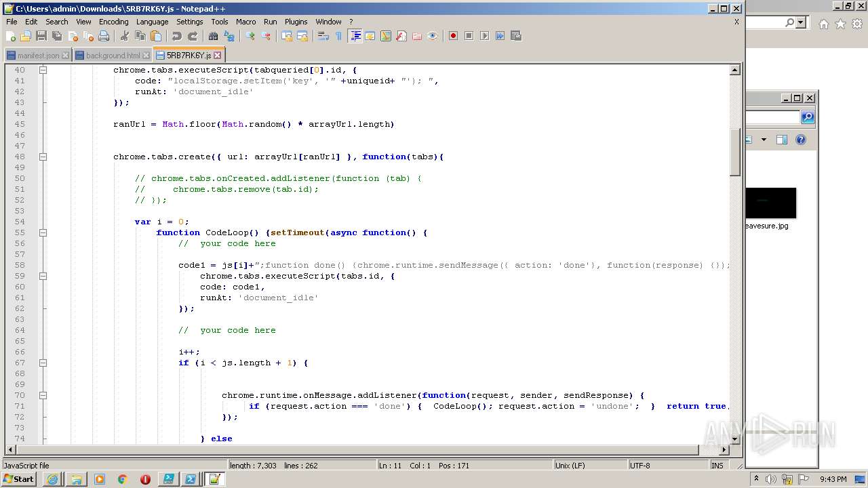Click the Close All toolbar icon
The image size is (868, 488).
pos(88,36)
